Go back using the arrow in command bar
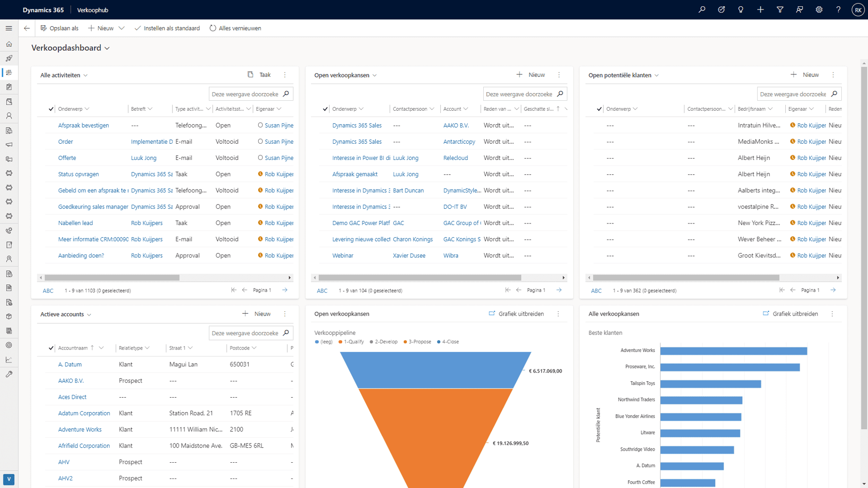The height and width of the screenshot is (488, 868). click(x=27, y=28)
